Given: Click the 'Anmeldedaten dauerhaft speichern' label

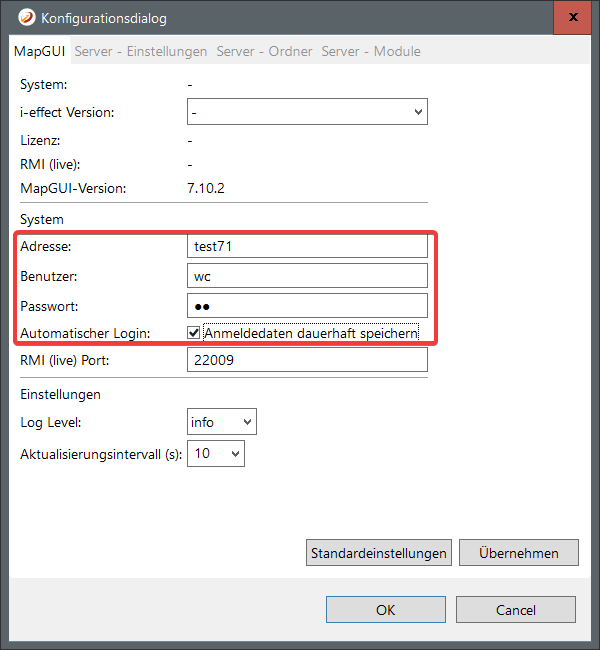Looking at the screenshot, I should pyautogui.click(x=310, y=332).
